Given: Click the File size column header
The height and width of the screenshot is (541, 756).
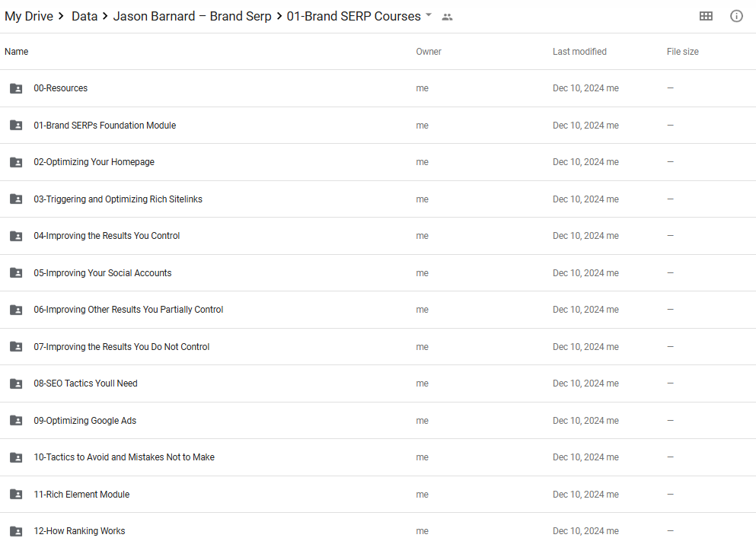Looking at the screenshot, I should click(682, 52).
